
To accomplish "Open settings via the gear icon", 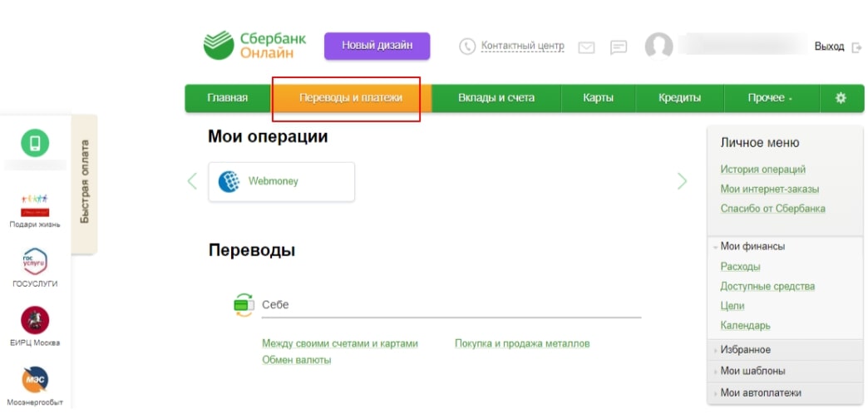I will point(841,98).
